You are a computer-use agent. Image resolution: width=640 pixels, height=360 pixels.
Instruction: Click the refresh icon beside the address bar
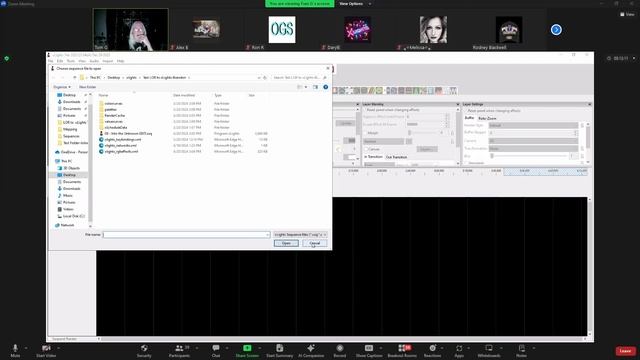pyautogui.click(x=265, y=78)
